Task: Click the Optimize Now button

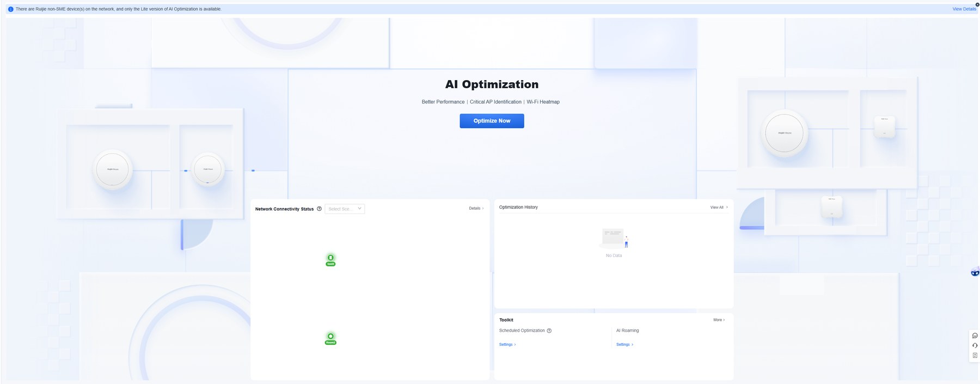Action: [x=492, y=121]
